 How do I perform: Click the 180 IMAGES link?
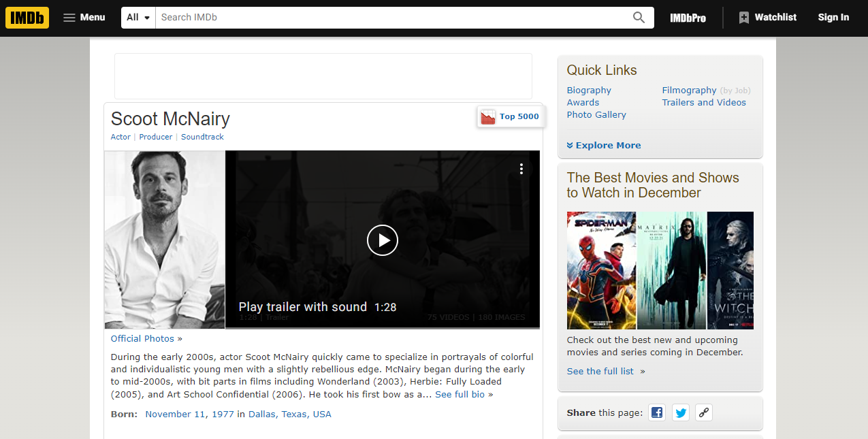click(x=502, y=317)
